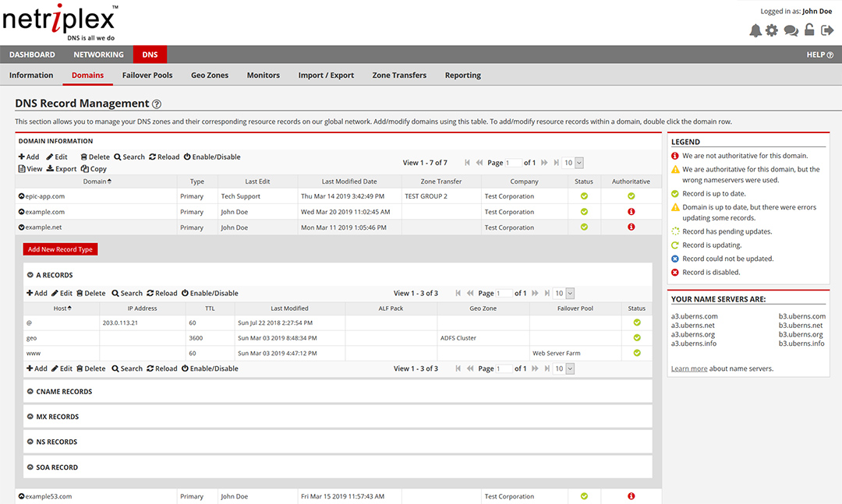Click Copy in Domain Information toolbar
842x504 pixels.
[94, 168]
